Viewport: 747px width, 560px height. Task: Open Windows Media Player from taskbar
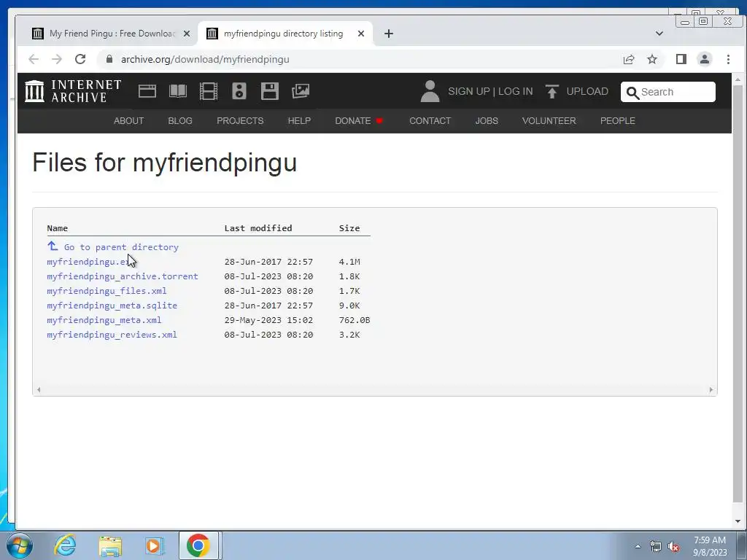155,545
